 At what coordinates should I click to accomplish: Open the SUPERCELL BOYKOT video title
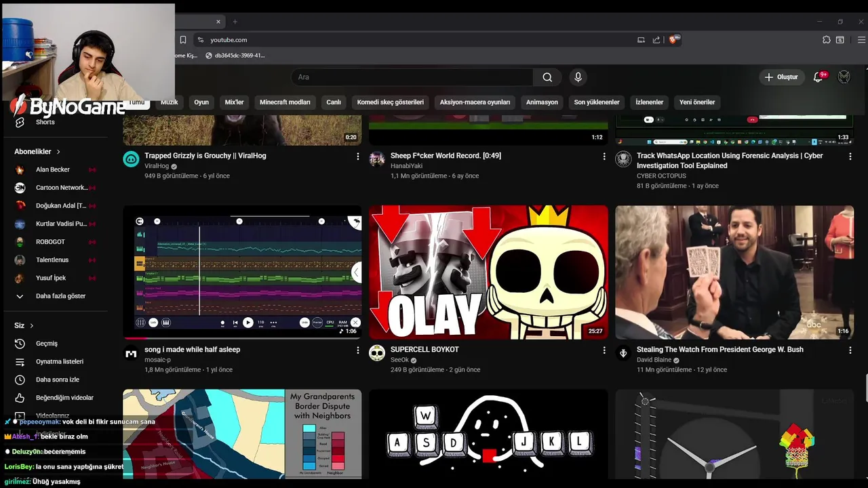coord(425,350)
